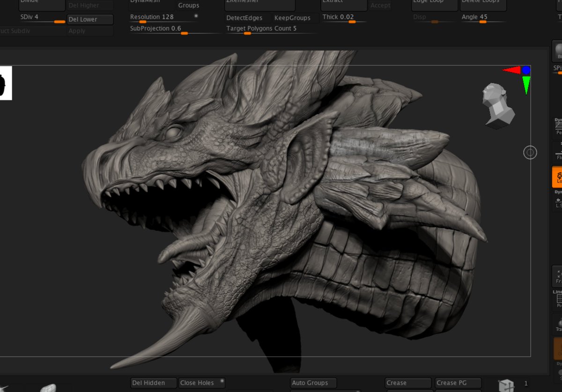The width and height of the screenshot is (562, 392).
Task: Click the Auto Groups button
Action: [313, 383]
